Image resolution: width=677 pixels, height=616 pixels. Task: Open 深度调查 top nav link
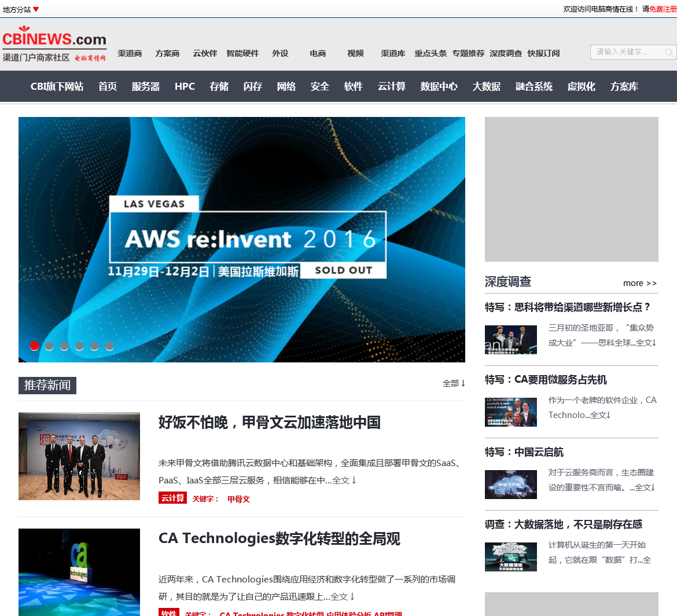506,53
